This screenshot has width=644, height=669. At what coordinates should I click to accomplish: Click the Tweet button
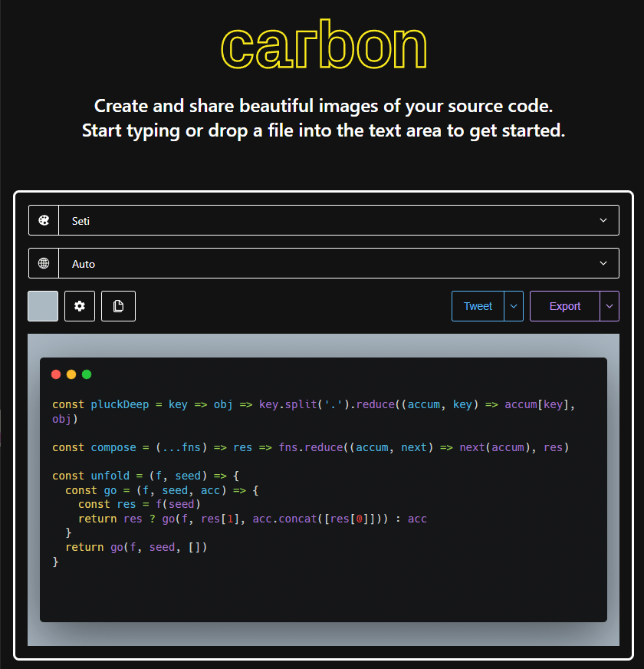[478, 306]
